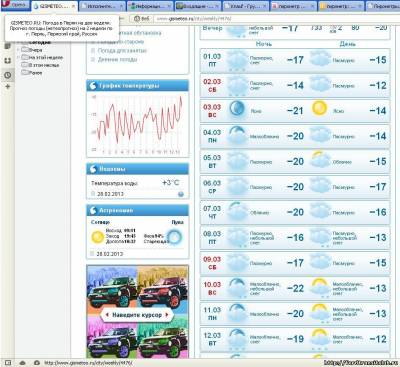Open the Opera main menu button
The width and height of the screenshot is (400, 367).
15,5
